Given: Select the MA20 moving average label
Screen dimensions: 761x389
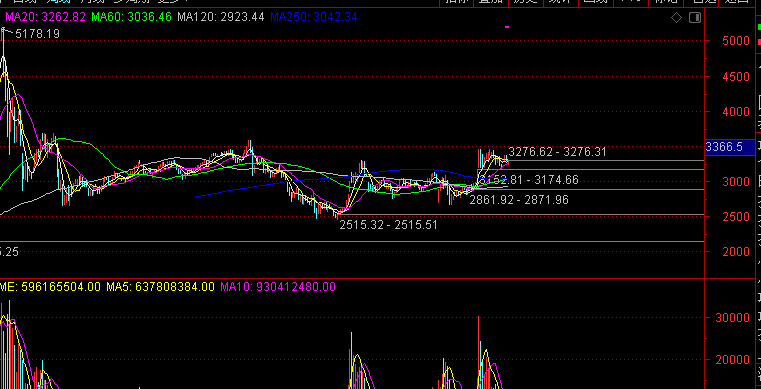Looking at the screenshot, I should pos(46,17).
